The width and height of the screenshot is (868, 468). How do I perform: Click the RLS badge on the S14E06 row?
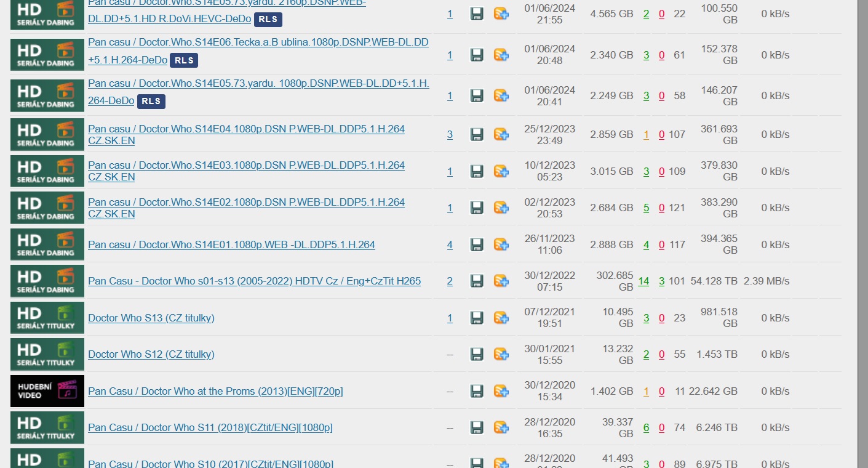184,60
